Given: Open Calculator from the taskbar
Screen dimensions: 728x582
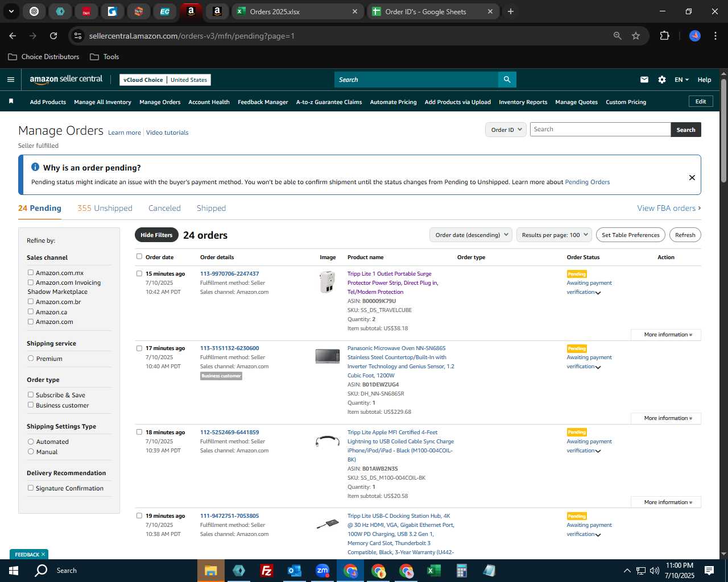Looking at the screenshot, I should point(461,571).
